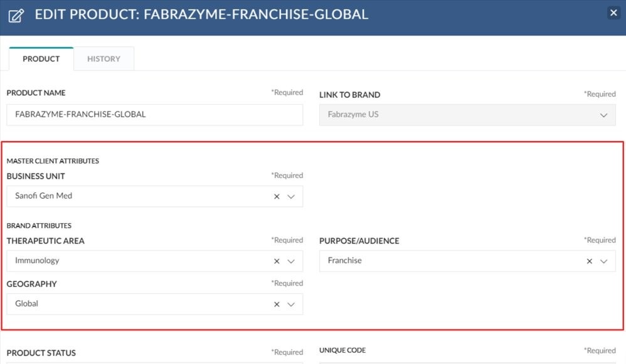
Task: Clear the Geography value Global
Action: click(277, 304)
